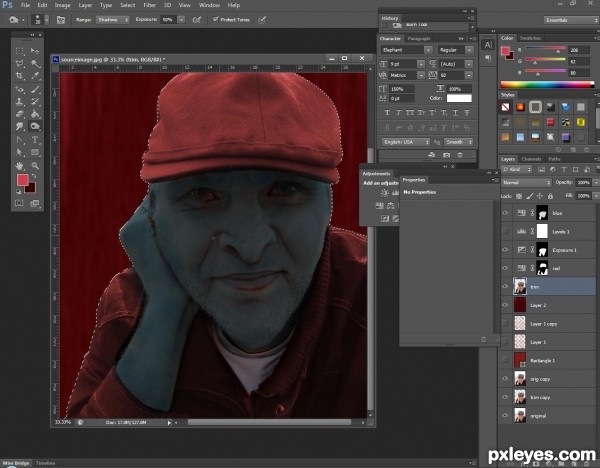Viewport: 600px width, 468px height.
Task: Select the Rectangle 1 layer
Action: pos(548,360)
